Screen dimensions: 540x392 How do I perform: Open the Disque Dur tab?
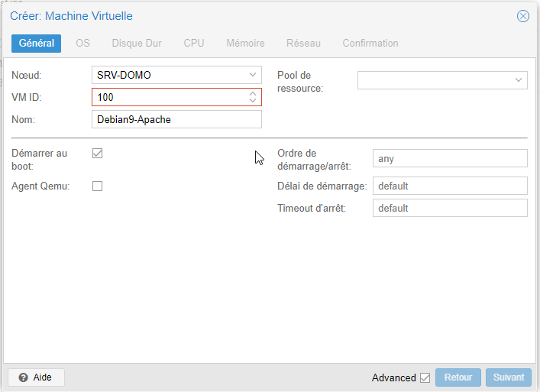tap(137, 43)
